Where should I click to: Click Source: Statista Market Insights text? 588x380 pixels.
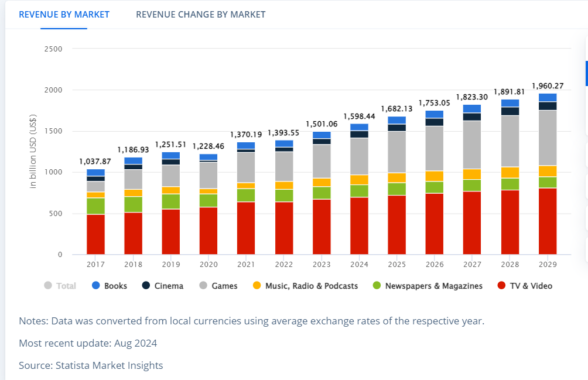coord(91,365)
